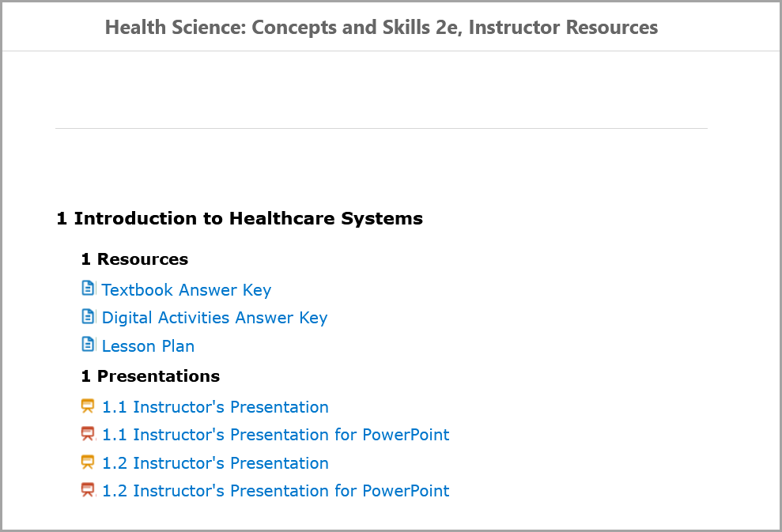Click the document icon next to Lesson Plan
782x532 pixels.
88,345
